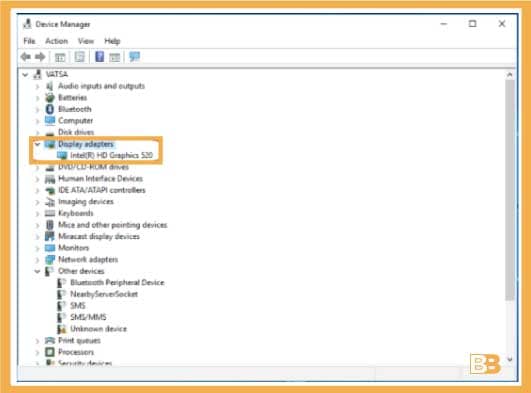This screenshot has height=393, width=531.
Task: Click the Print queues printer icon
Action: pyautogui.click(x=50, y=340)
